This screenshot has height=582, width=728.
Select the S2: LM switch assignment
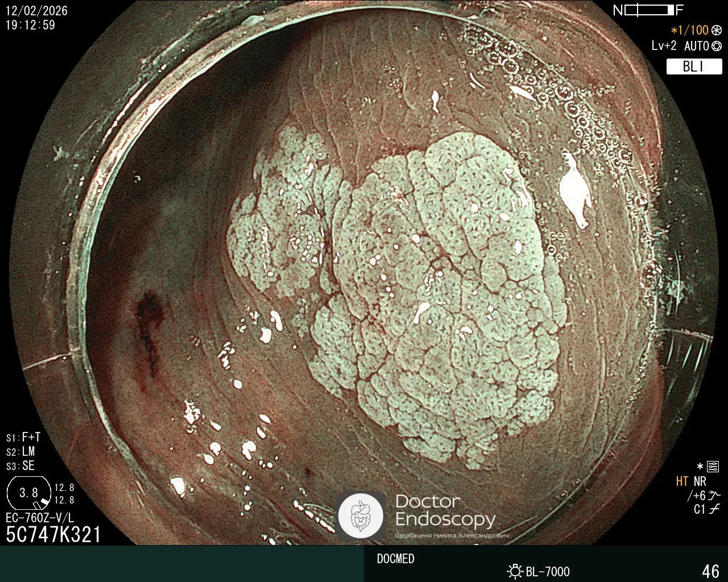(20, 452)
